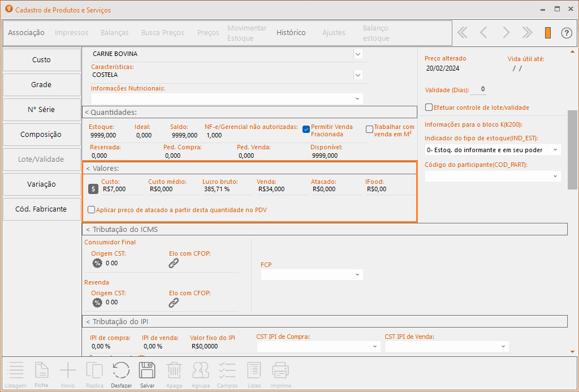Click the vertical scrollbar thumb
This screenshot has width=579, height=392.
click(572, 150)
